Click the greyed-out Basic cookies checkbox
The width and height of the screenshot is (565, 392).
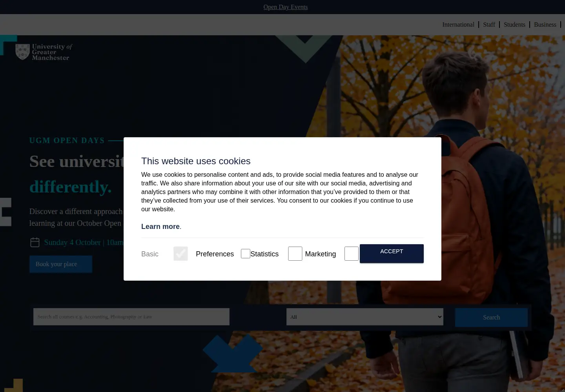click(180, 254)
